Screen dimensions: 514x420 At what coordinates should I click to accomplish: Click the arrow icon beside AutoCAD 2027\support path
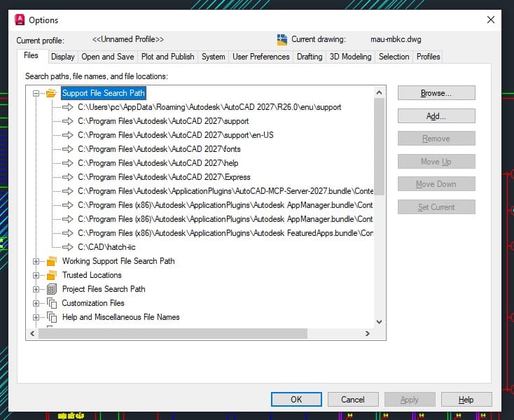coord(67,121)
